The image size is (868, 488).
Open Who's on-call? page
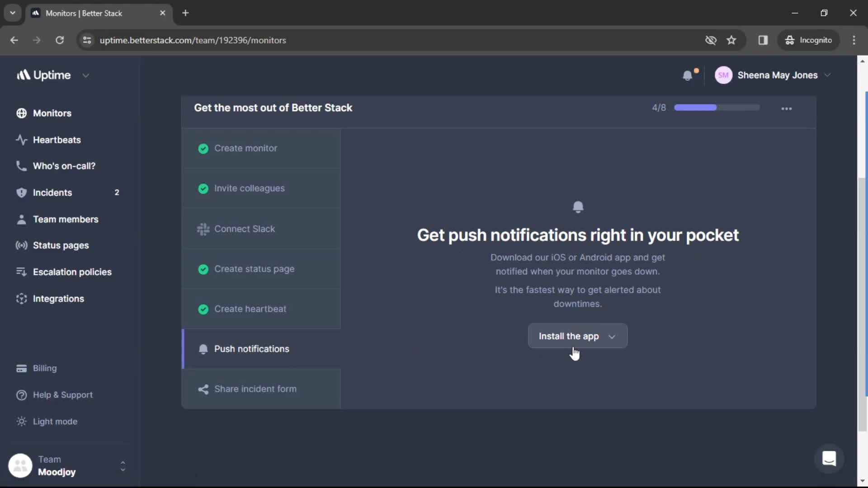(x=64, y=166)
